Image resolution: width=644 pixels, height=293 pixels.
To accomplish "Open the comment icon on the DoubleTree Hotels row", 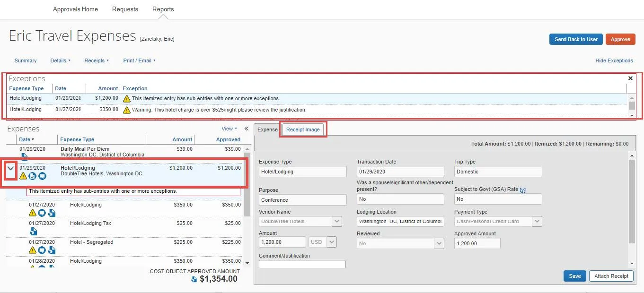I will 42,176.
